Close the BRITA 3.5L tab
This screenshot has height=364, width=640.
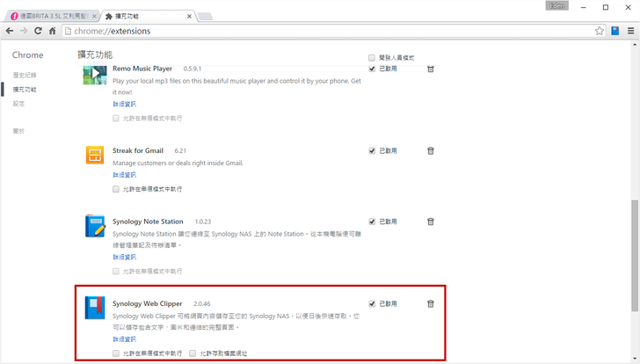[x=94, y=17]
